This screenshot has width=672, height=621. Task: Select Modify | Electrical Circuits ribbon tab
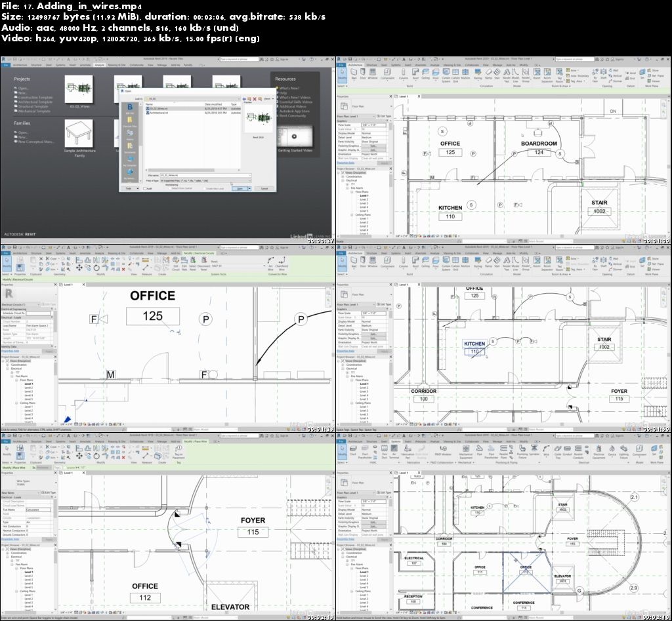click(x=199, y=254)
